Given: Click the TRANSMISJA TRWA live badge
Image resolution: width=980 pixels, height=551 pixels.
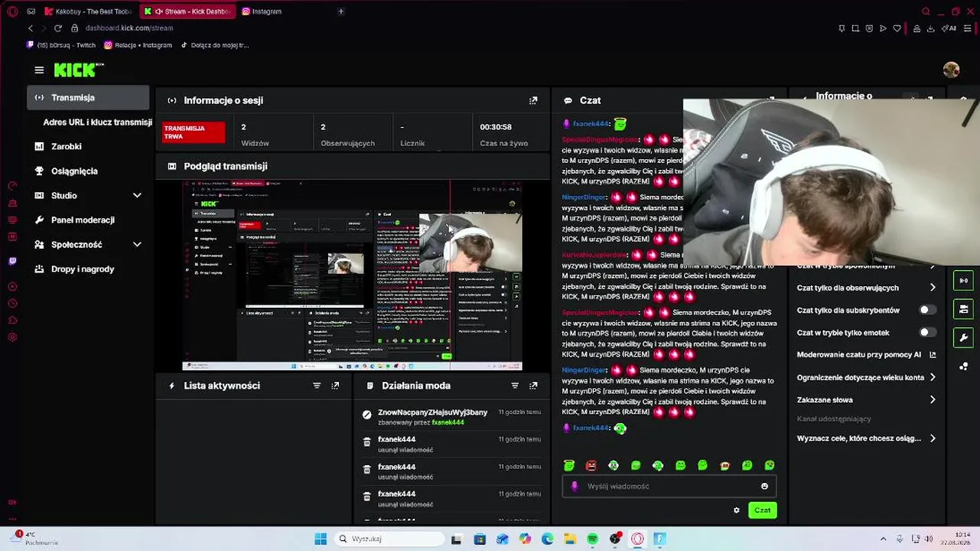Looking at the screenshot, I should coord(194,132).
